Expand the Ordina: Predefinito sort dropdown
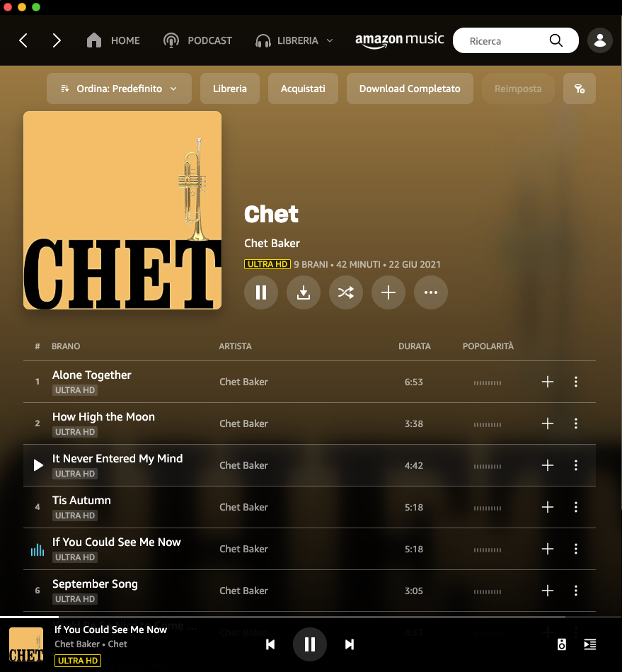The width and height of the screenshot is (622, 672). pos(119,89)
